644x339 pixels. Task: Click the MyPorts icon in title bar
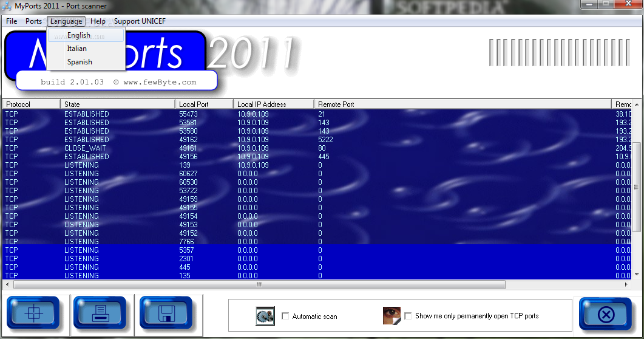pyautogui.click(x=6, y=5)
